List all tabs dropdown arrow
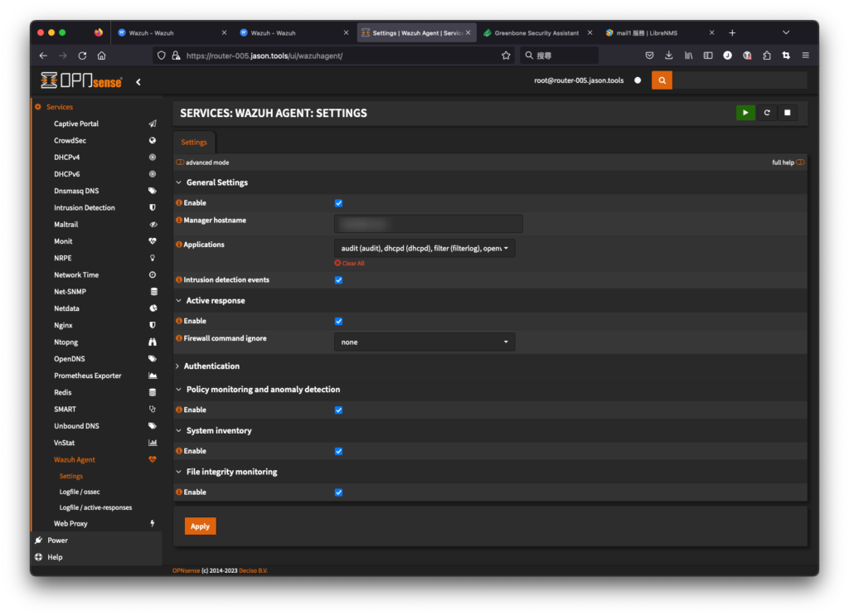The width and height of the screenshot is (849, 616). [x=786, y=33]
